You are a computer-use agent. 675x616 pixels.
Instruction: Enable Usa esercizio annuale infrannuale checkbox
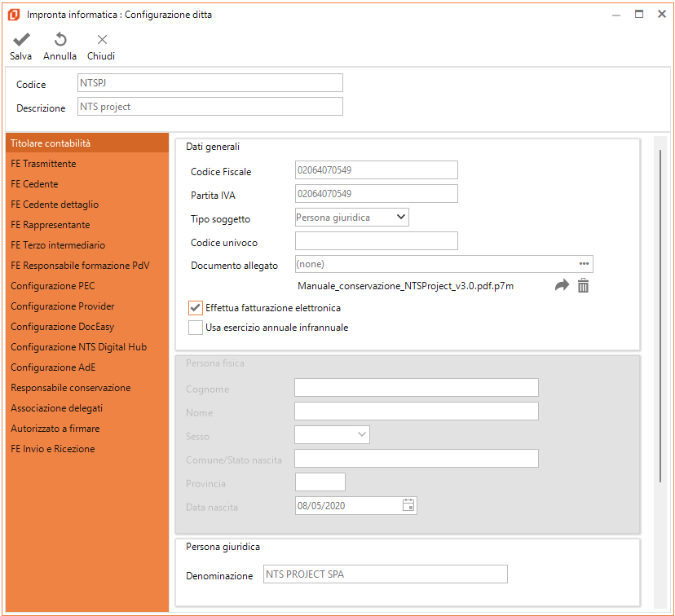click(x=196, y=328)
